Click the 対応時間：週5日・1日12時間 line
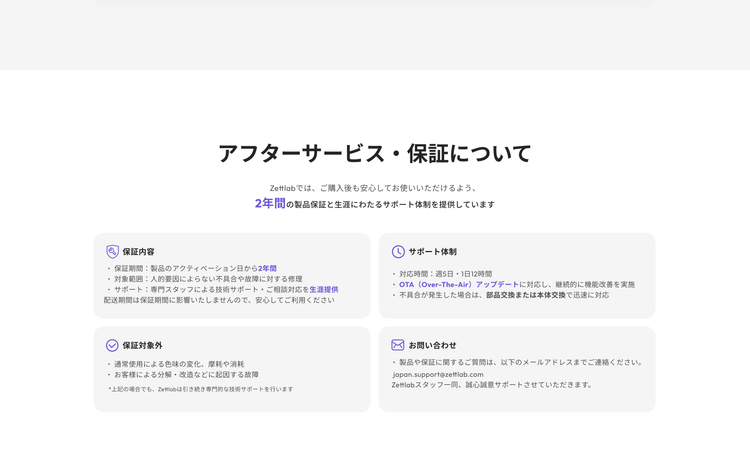This screenshot has height=457, width=750. (x=445, y=273)
